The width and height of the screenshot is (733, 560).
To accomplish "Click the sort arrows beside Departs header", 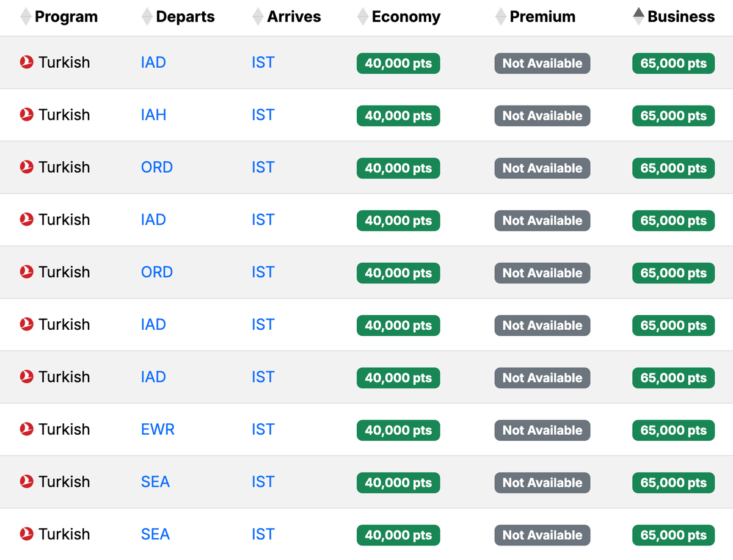I will point(147,16).
